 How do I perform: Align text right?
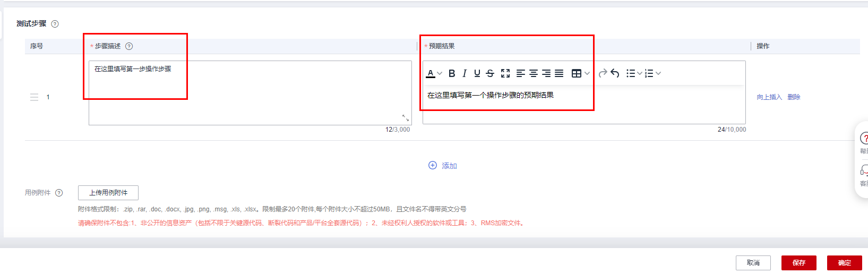546,73
